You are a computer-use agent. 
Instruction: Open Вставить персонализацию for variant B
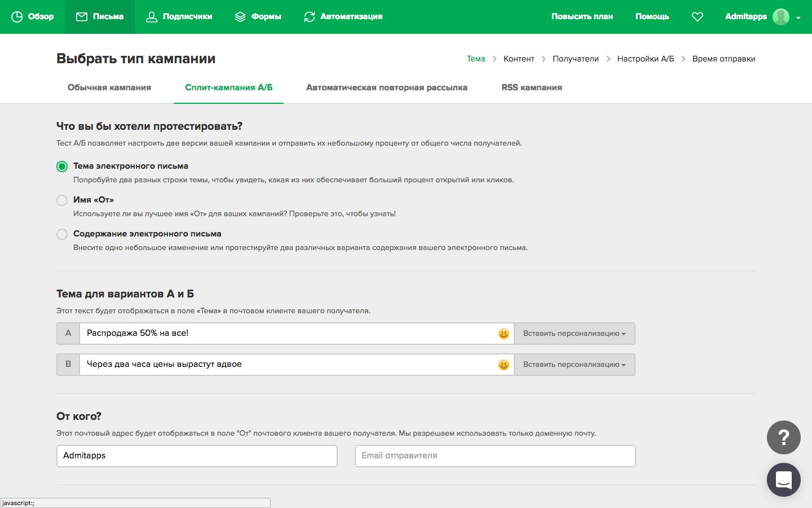pos(574,365)
